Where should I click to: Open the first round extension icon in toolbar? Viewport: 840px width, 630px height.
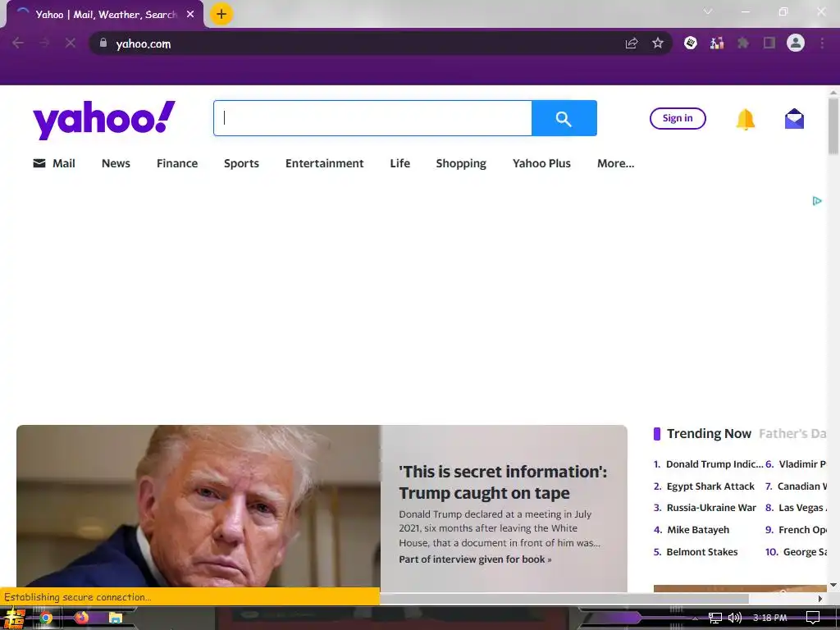pos(691,43)
